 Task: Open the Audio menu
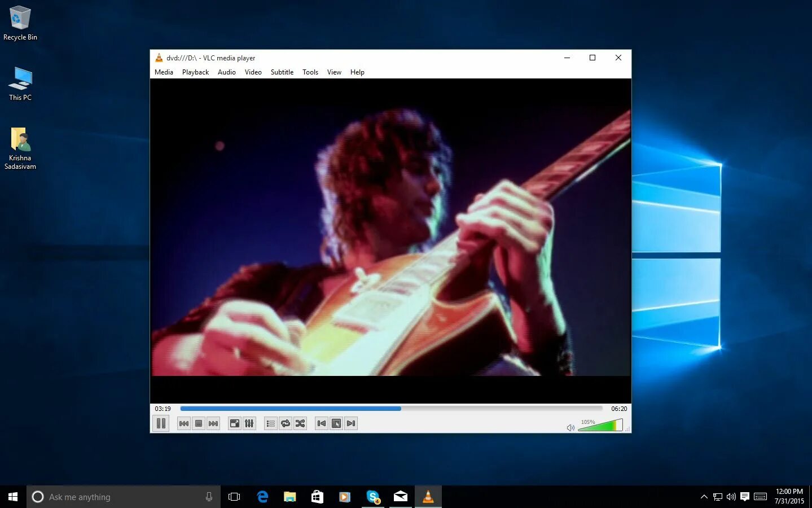click(x=227, y=72)
